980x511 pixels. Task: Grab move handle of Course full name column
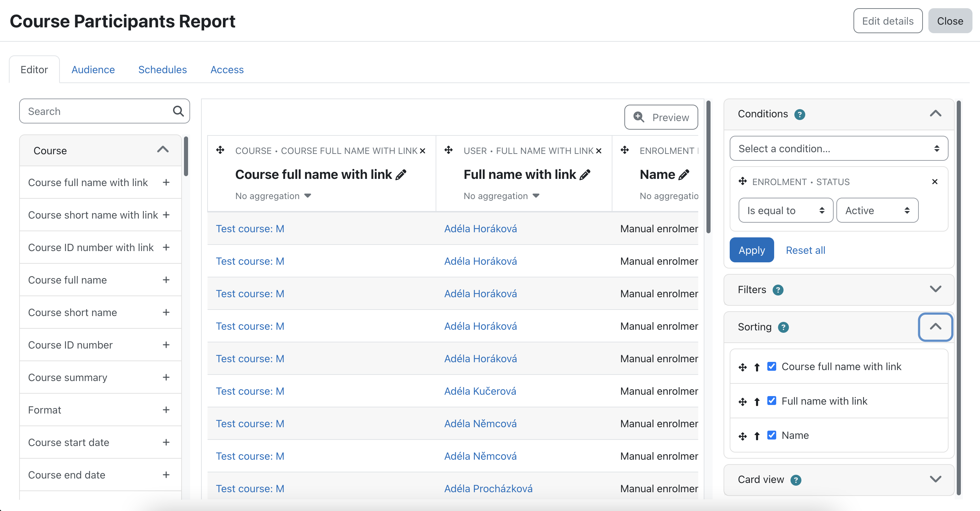220,150
